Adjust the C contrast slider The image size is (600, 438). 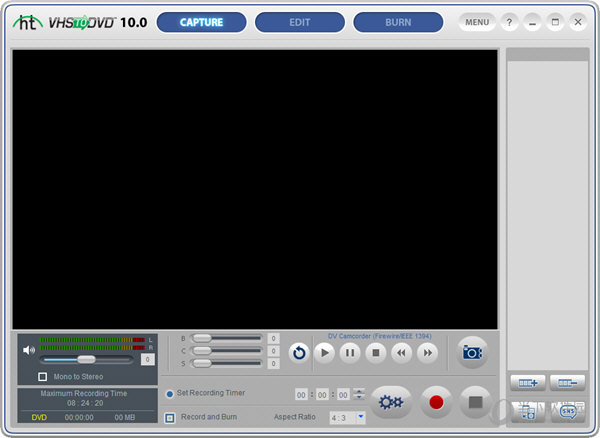227,351
